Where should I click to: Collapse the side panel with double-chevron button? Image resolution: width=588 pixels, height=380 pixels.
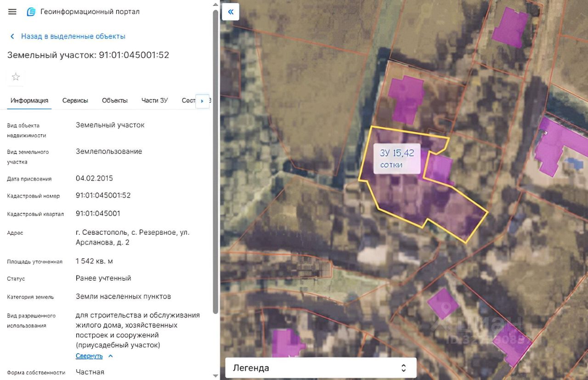[x=231, y=12]
